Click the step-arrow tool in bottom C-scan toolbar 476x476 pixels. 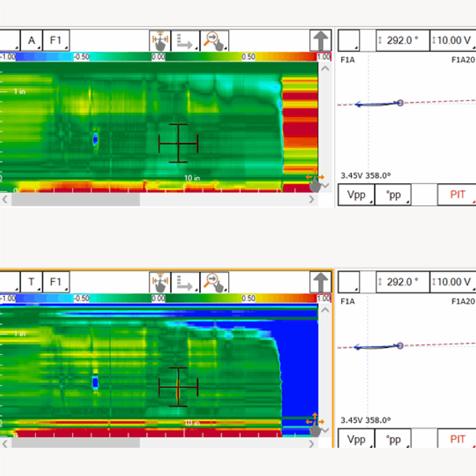pos(185,282)
